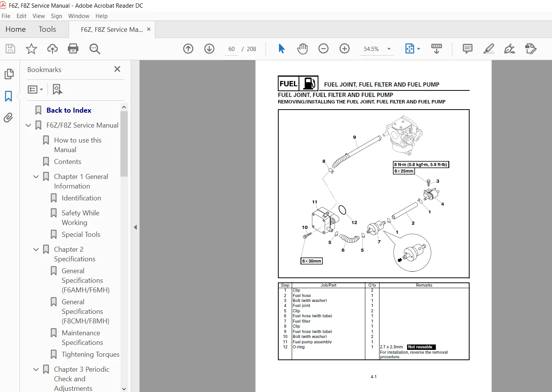Image resolution: width=552 pixels, height=392 pixels.
Task: Open General Specifications (F8CMH/F8MH) bookmark
Action: point(85,312)
